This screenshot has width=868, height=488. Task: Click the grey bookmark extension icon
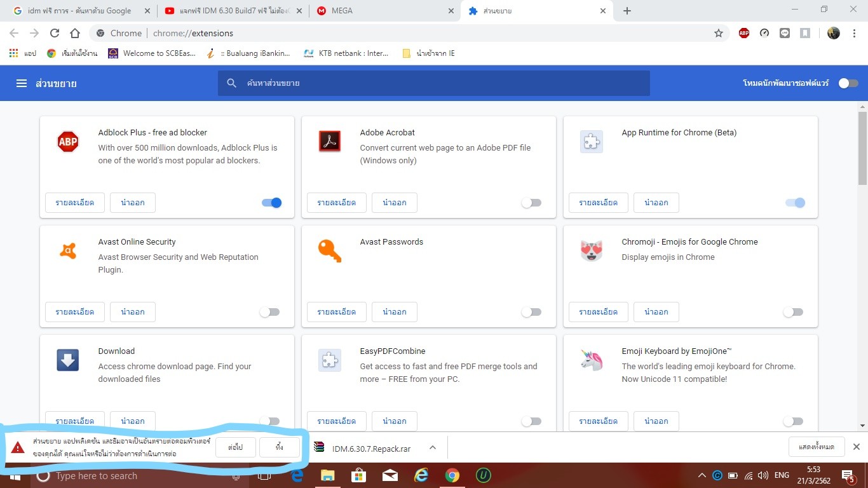click(x=805, y=33)
